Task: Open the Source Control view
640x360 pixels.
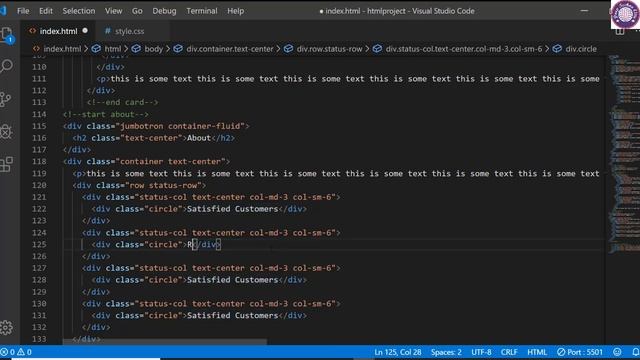Action: (x=6, y=99)
